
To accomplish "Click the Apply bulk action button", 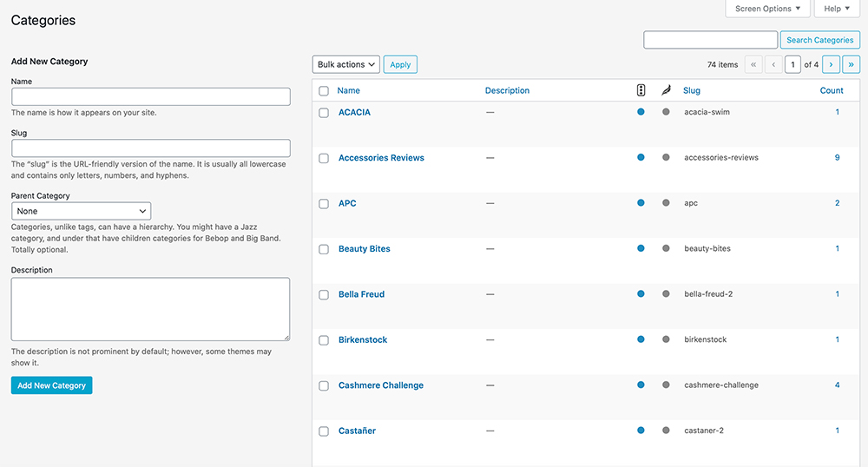I will [x=400, y=65].
